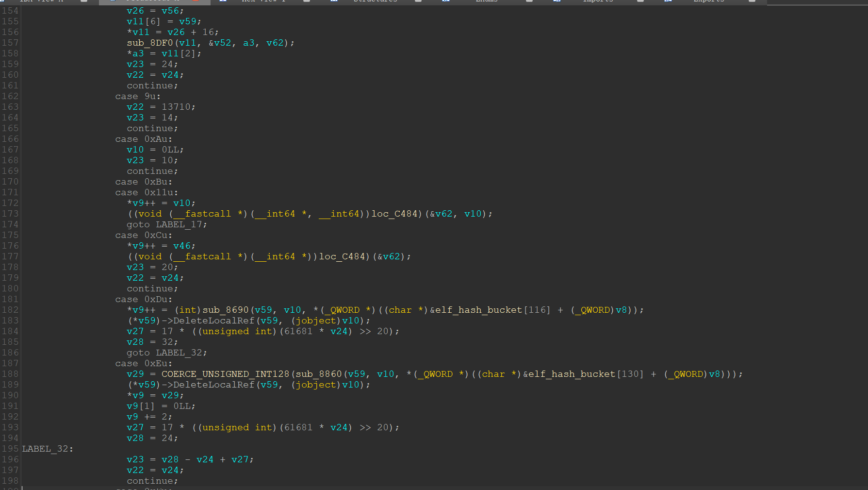Click the continue statement on line 161

coord(152,85)
